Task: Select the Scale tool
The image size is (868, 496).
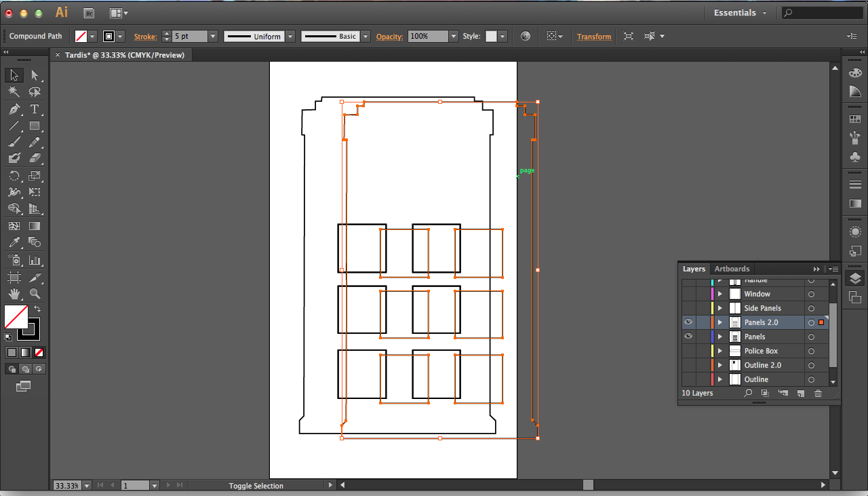Action: click(35, 176)
